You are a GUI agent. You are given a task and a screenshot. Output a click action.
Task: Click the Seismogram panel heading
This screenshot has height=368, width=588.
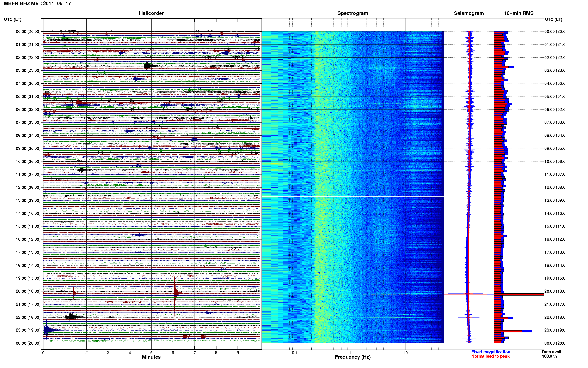(x=469, y=13)
